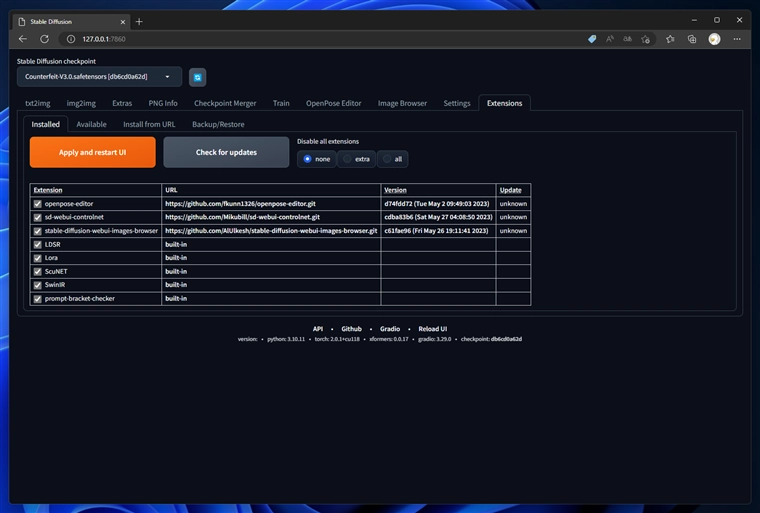Image resolution: width=760 pixels, height=513 pixels.
Task: Open a new browser tab with the plus icon
Action: pos(139,21)
